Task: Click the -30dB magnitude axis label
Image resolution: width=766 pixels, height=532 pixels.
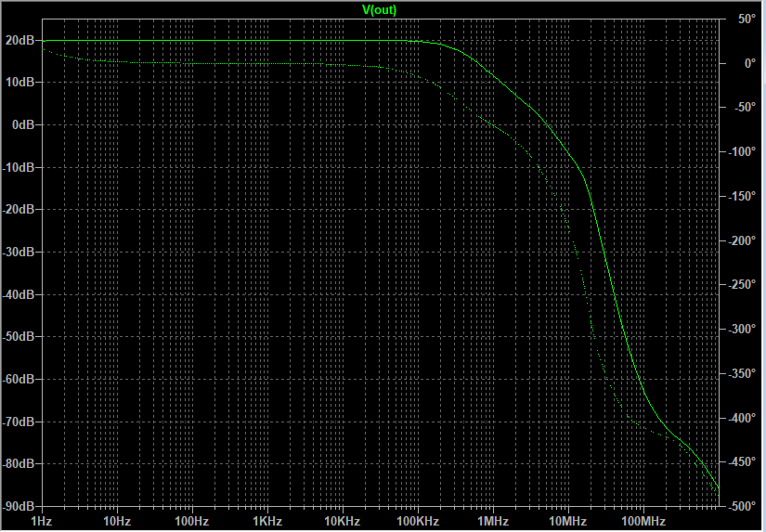Action: [x=19, y=253]
